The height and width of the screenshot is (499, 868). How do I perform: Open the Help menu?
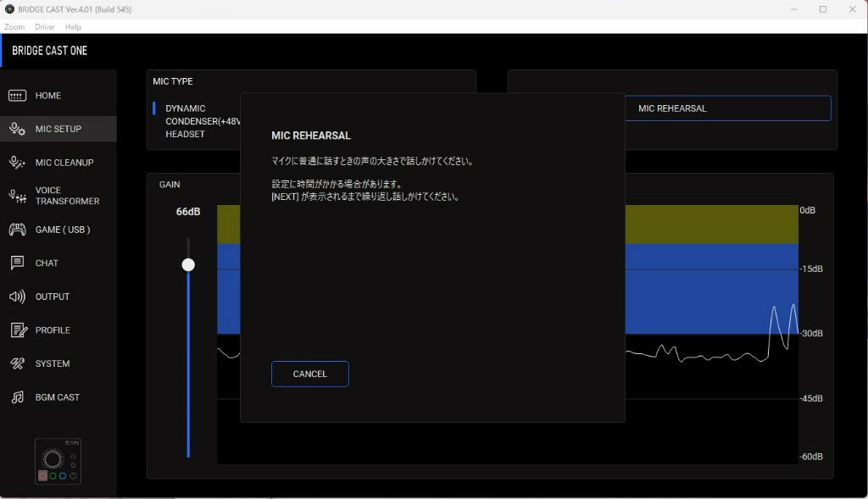(x=73, y=26)
